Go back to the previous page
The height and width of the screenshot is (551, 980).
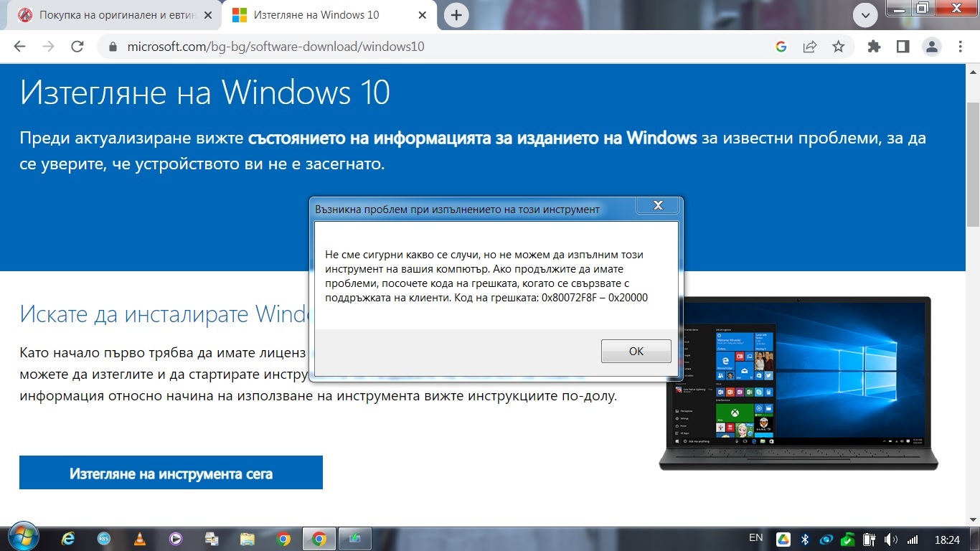20,47
